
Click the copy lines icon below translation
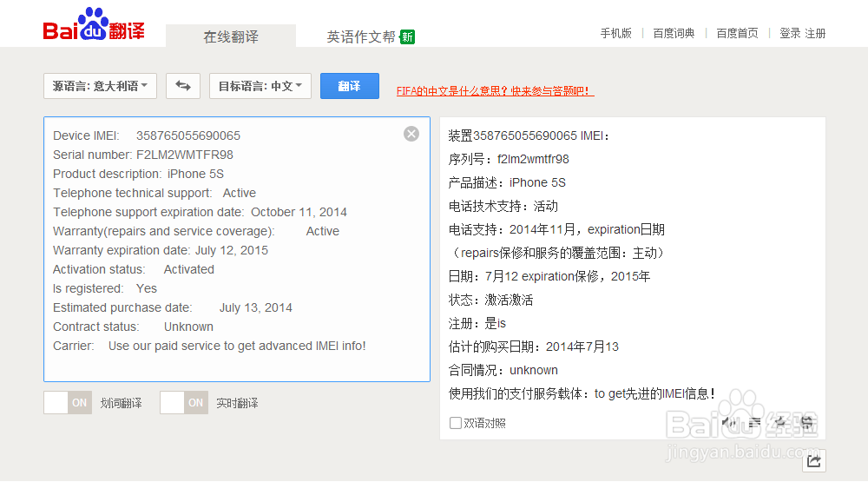pos(754,423)
